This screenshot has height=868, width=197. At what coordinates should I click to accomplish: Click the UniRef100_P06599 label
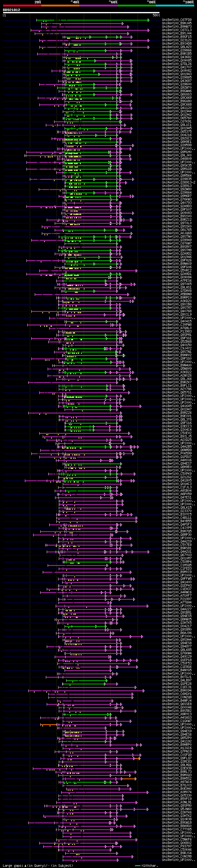[x=177, y=453]
